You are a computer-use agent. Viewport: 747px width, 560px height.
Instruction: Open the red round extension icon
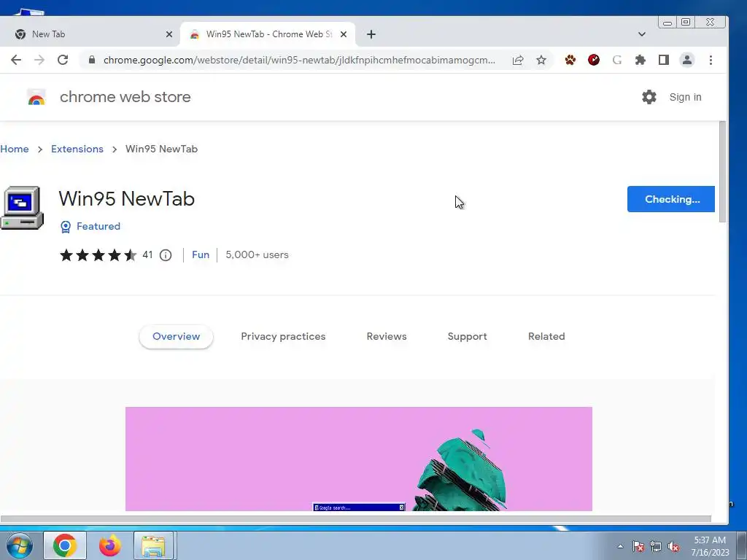(594, 60)
